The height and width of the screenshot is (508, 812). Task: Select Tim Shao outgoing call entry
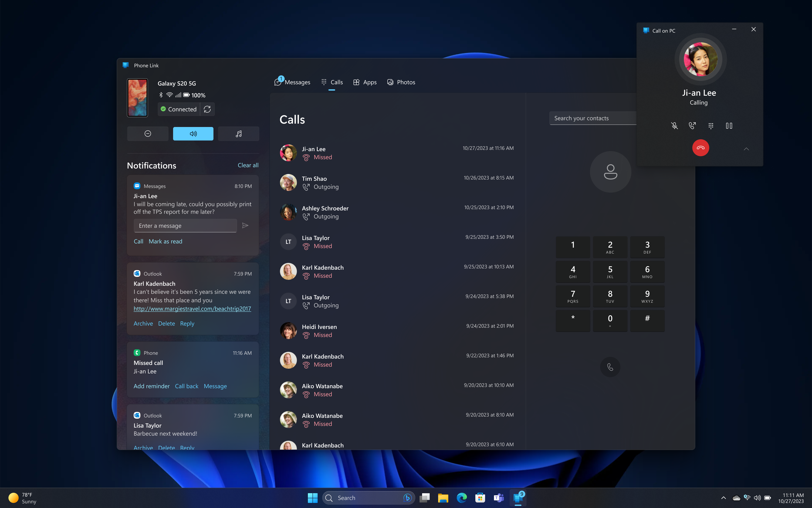(397, 182)
